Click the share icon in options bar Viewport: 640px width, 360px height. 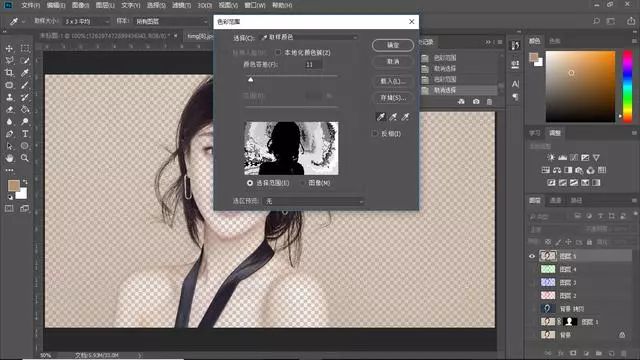631,21
